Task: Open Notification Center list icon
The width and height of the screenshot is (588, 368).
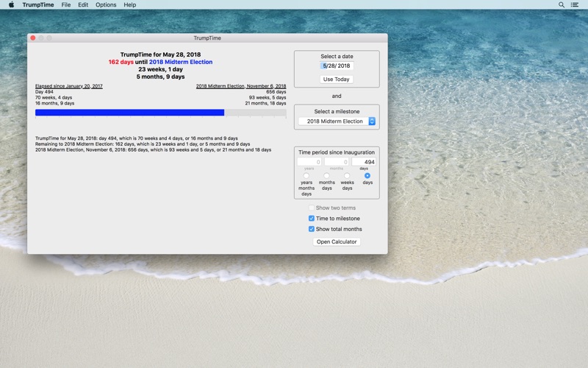Action: click(x=574, y=4)
